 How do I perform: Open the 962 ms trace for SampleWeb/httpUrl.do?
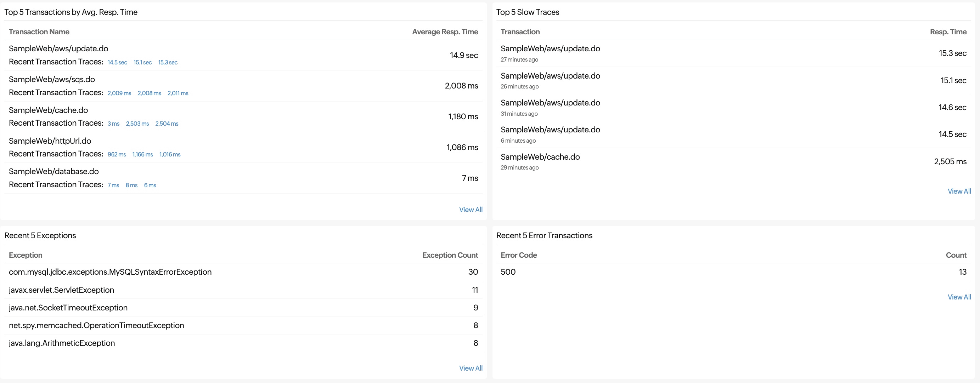coord(117,155)
